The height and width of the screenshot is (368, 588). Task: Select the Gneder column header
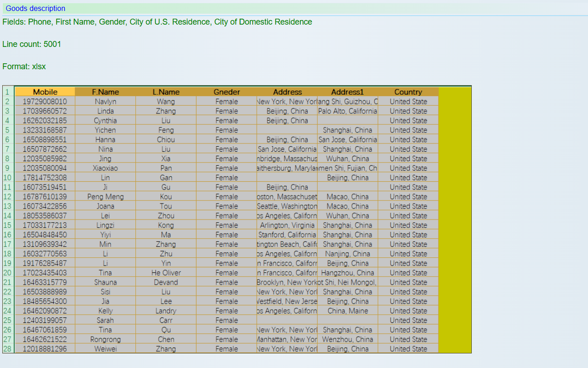click(x=227, y=92)
